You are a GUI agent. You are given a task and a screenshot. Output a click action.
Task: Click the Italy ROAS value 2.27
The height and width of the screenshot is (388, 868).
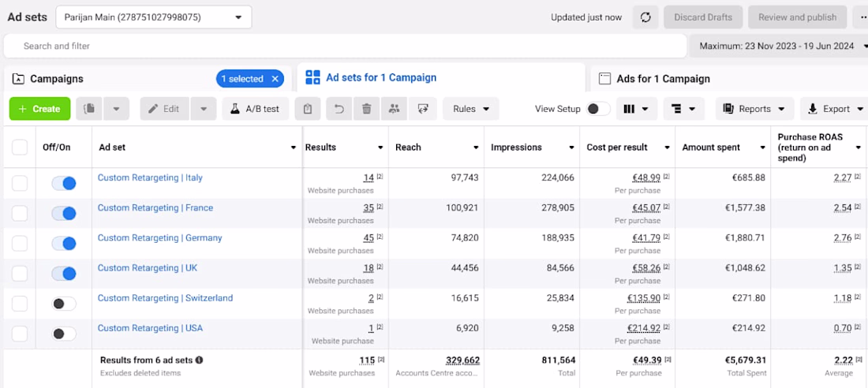843,177
